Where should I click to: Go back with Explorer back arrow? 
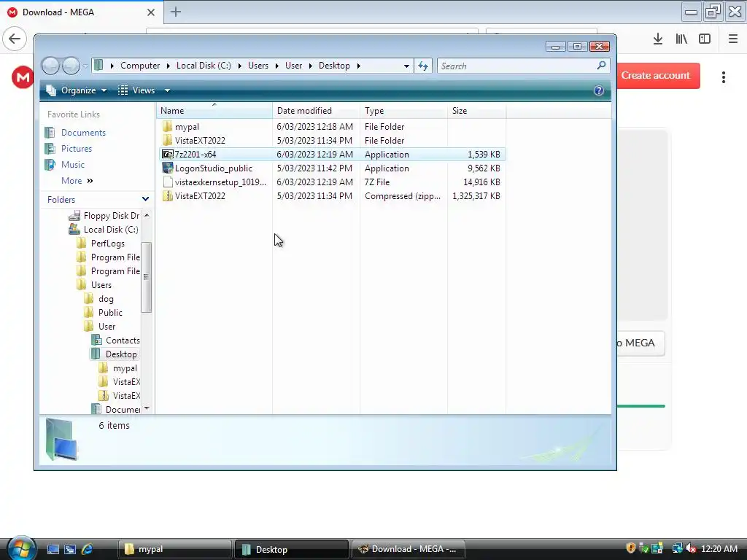tap(51, 66)
